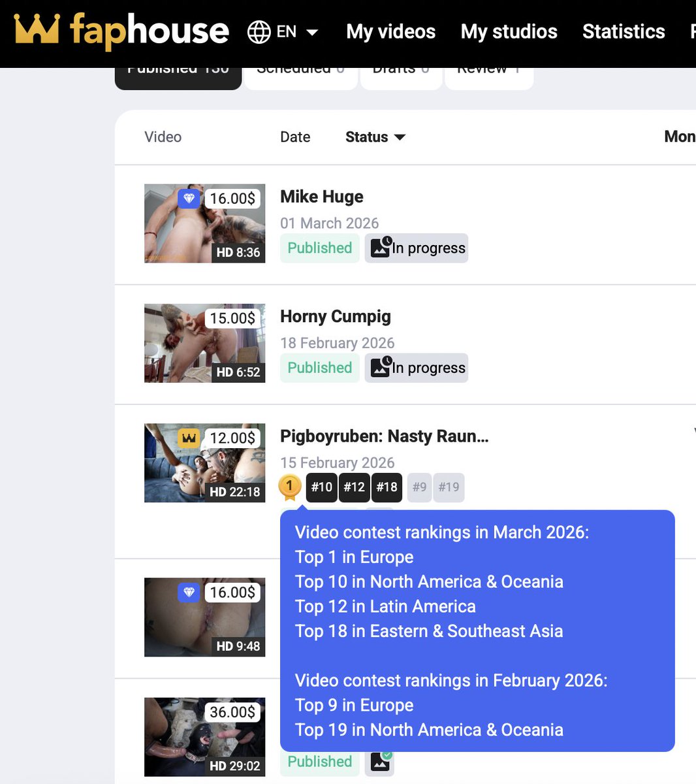Click the #10 ranking badge
696x784 pixels.
(x=321, y=487)
